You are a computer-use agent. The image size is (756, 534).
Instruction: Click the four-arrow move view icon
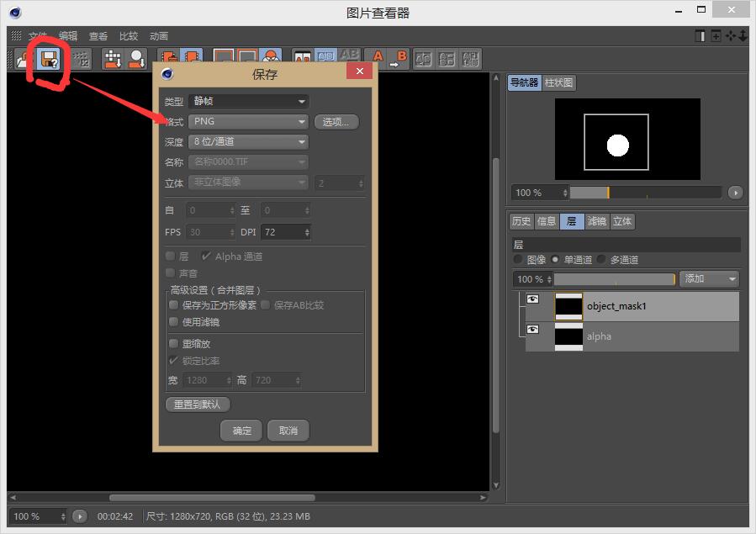[731, 35]
